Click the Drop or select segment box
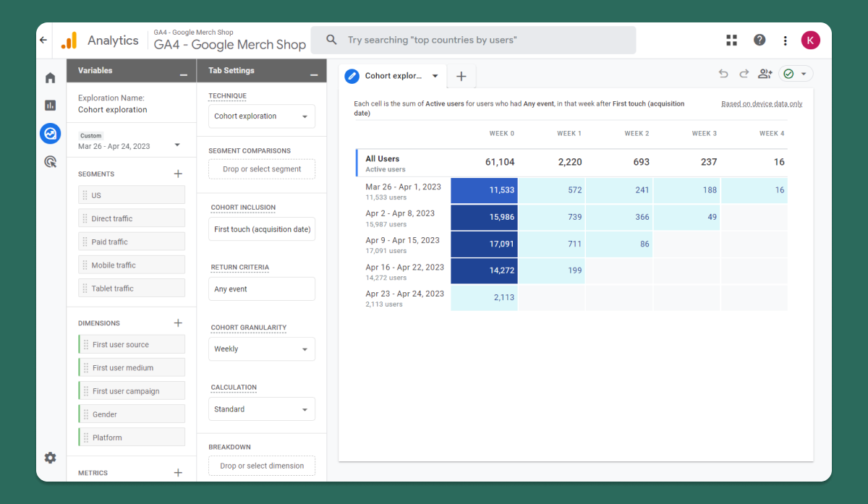This screenshot has height=504, width=868. click(x=262, y=169)
